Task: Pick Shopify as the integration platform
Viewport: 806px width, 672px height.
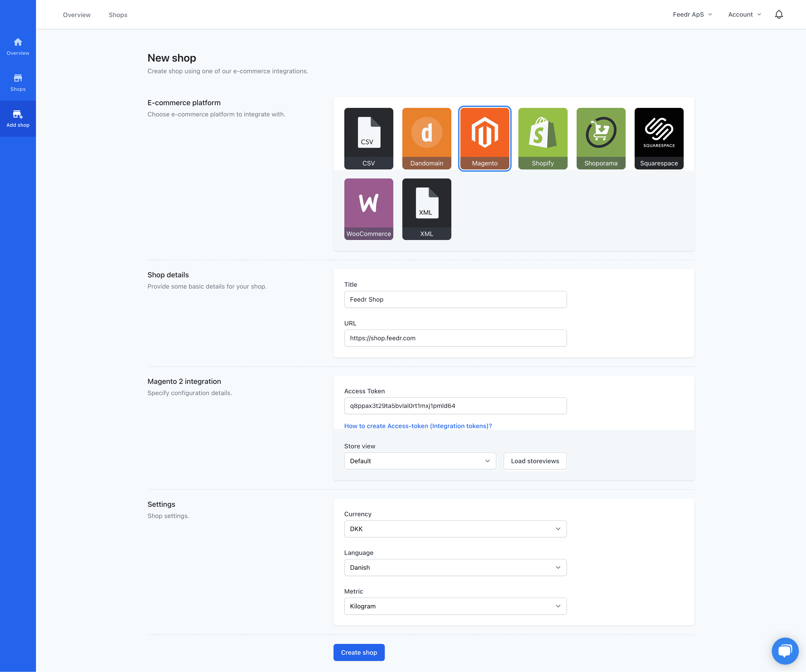Action: pyautogui.click(x=543, y=138)
